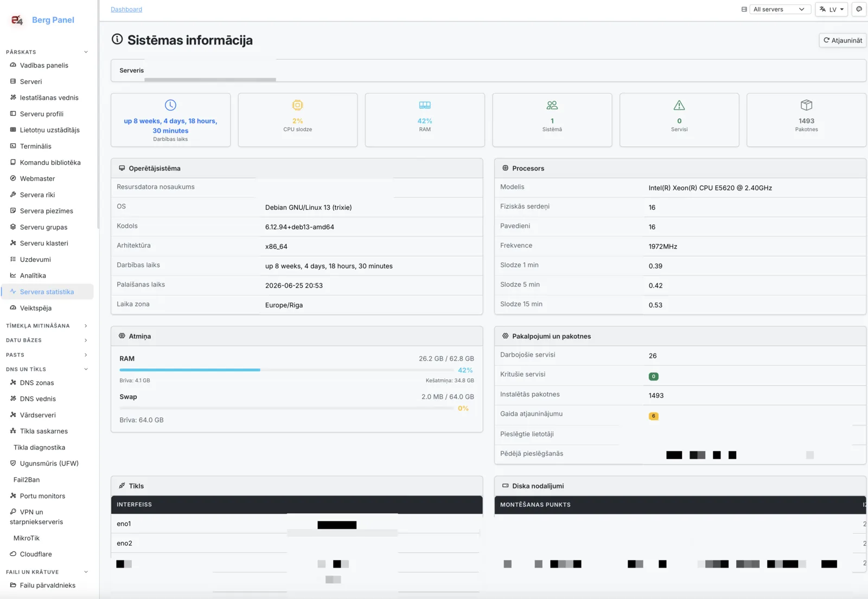868x599 pixels.
Task: Click the Servisi warning triangle icon
Action: pyautogui.click(x=679, y=105)
